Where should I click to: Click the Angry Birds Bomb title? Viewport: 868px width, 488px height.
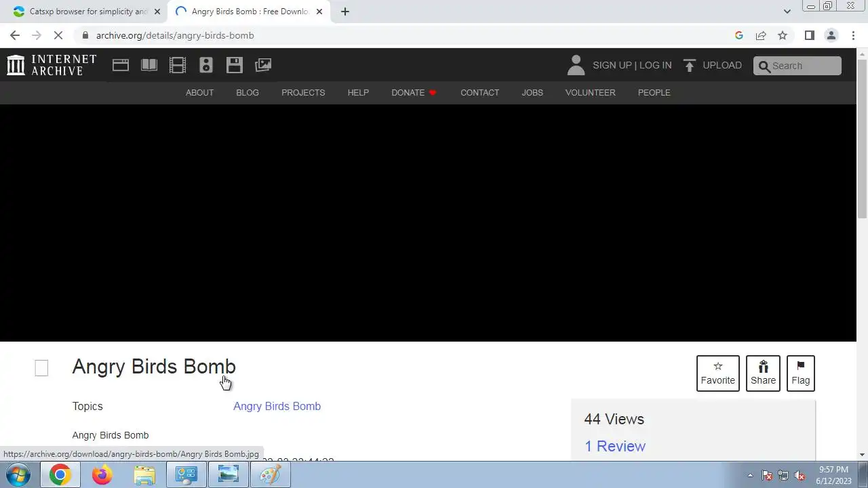(154, 367)
